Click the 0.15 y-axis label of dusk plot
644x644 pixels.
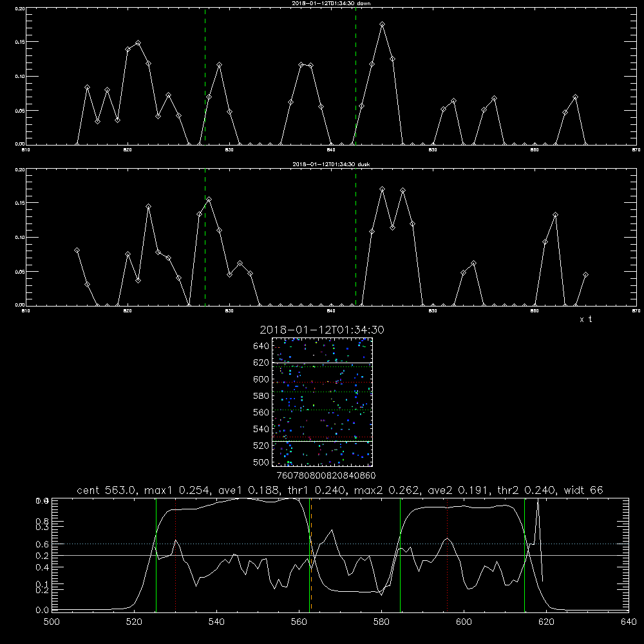click(x=20, y=203)
